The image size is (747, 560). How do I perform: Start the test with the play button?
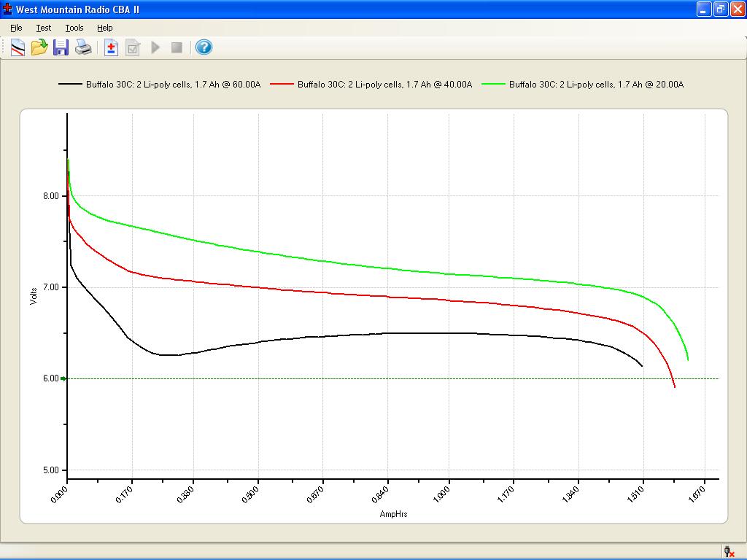pyautogui.click(x=155, y=47)
